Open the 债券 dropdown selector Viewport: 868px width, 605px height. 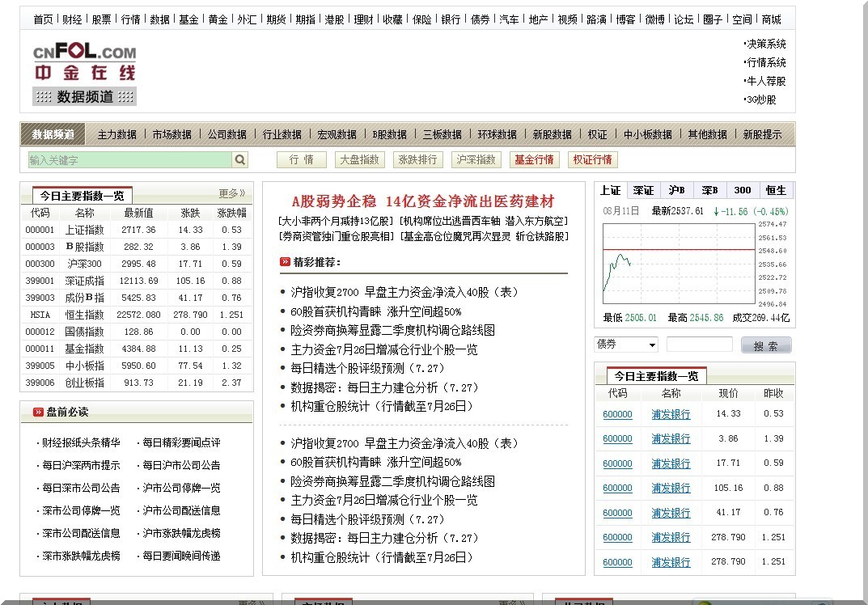coord(626,345)
